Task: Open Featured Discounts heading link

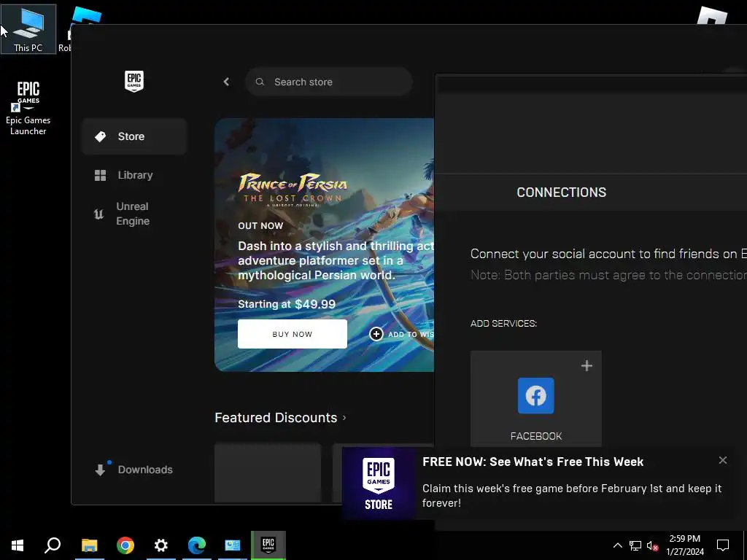Action: click(276, 418)
